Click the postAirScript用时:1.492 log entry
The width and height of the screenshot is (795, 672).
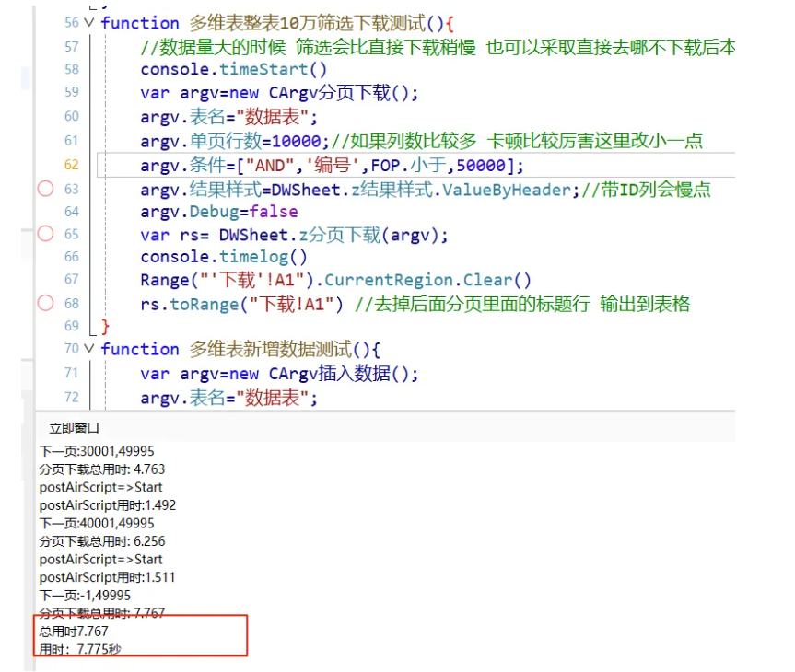pos(108,505)
